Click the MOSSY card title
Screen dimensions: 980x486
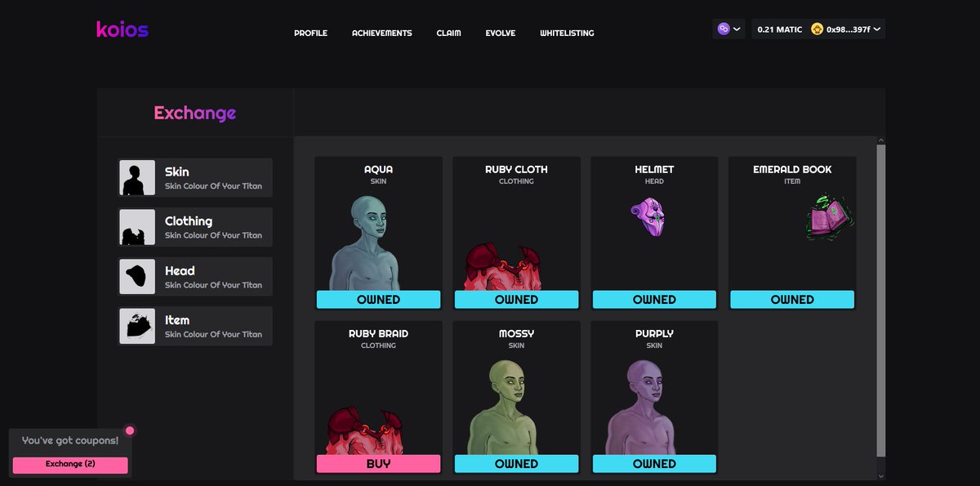point(516,334)
